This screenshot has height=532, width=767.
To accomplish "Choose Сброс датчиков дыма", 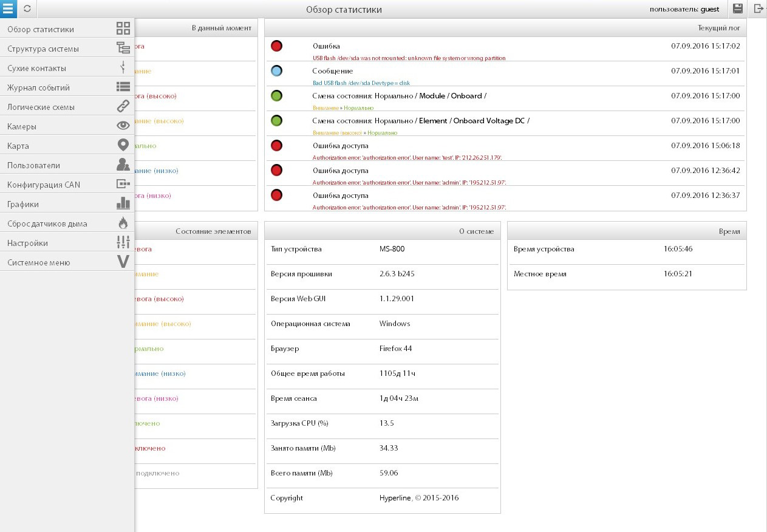I will [x=67, y=223].
